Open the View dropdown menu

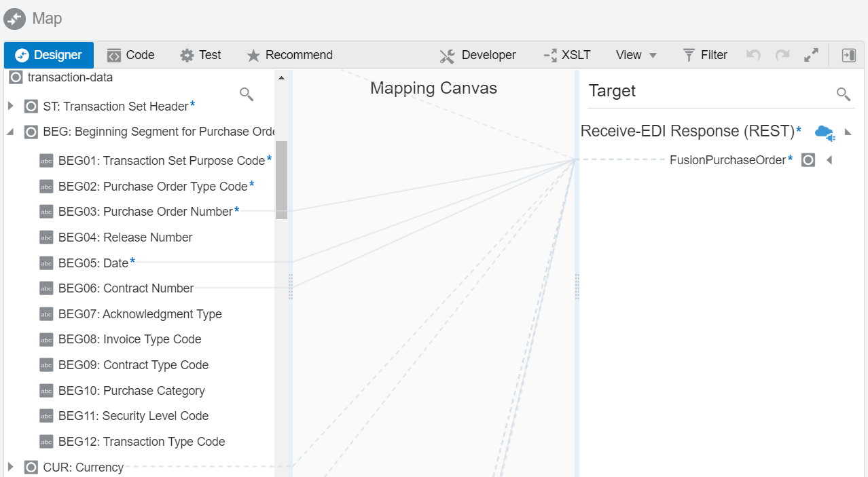(x=635, y=55)
